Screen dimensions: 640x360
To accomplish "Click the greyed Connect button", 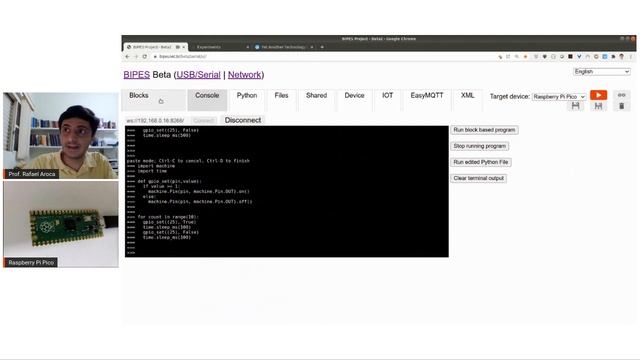I will click(203, 120).
